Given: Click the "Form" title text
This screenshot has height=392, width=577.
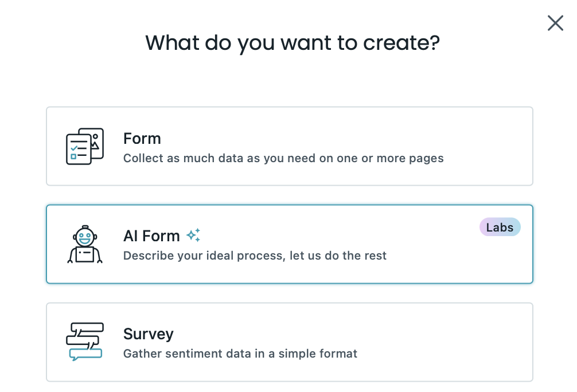Looking at the screenshot, I should pyautogui.click(x=142, y=139).
